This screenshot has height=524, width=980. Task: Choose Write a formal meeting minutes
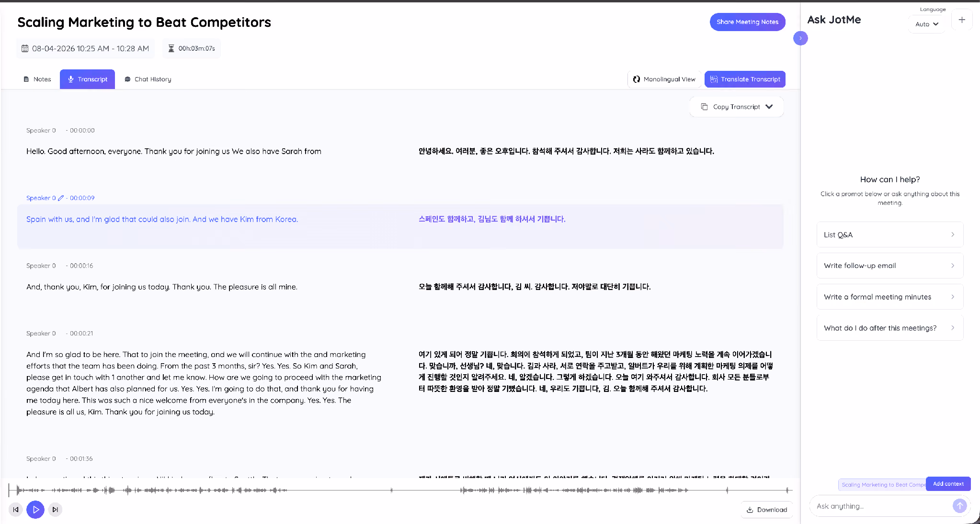pos(890,297)
